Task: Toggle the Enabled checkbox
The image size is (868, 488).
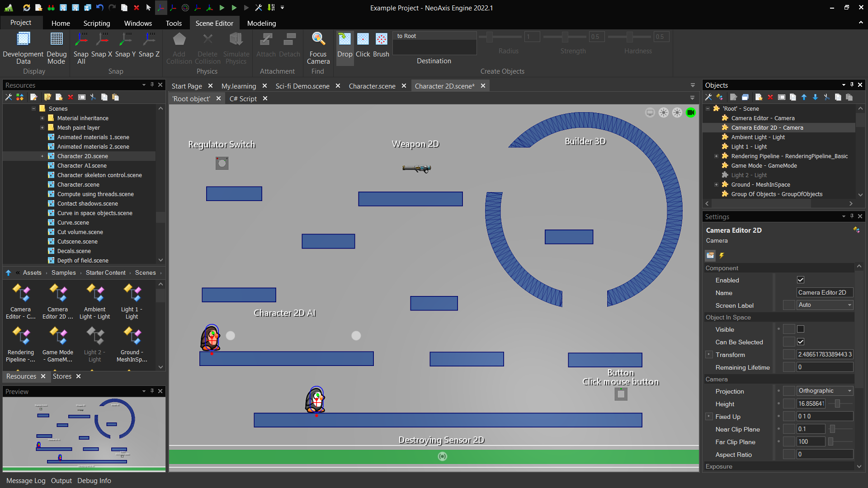Action: point(801,280)
